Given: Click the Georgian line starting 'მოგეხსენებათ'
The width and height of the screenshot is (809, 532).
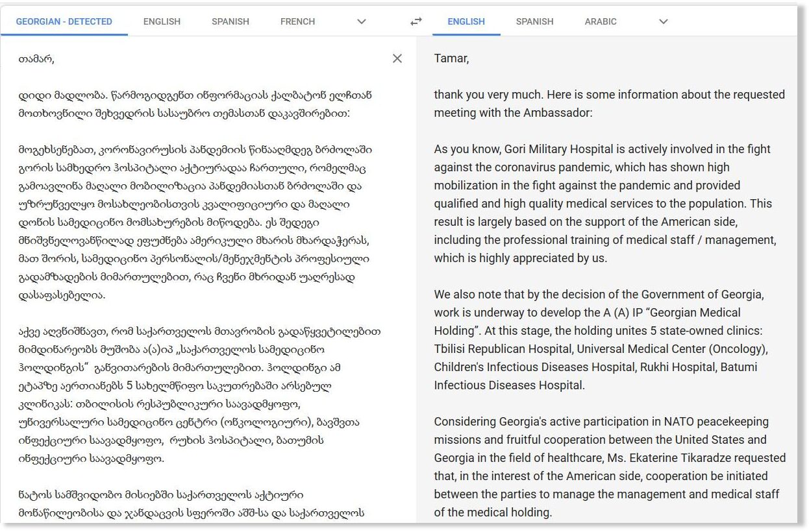Looking at the screenshot, I should (x=195, y=150).
